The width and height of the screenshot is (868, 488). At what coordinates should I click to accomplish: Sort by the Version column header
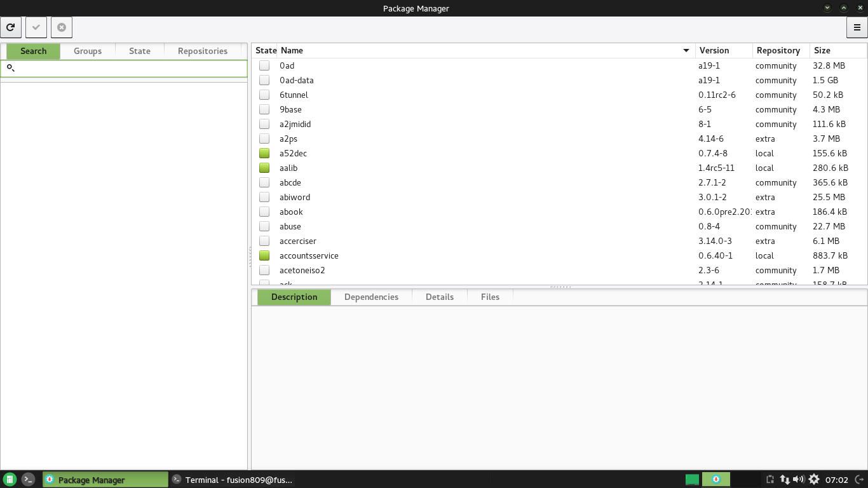coord(724,50)
